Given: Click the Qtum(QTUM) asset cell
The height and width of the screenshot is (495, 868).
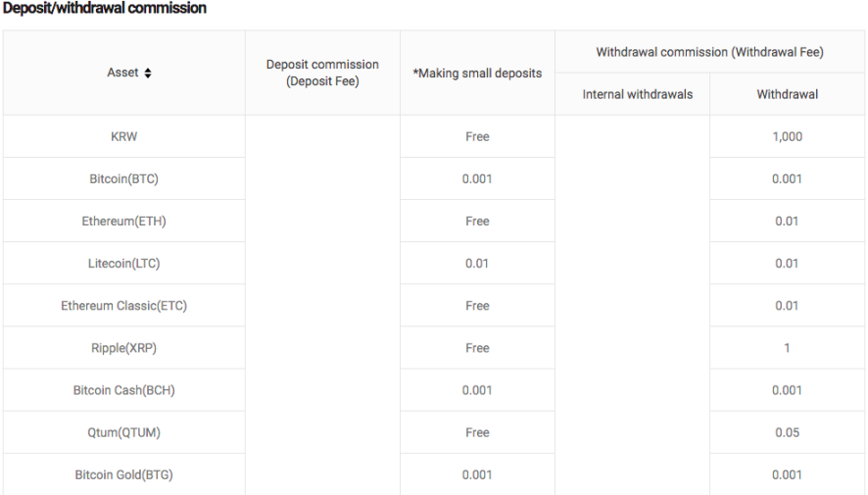Looking at the screenshot, I should pyautogui.click(x=124, y=432).
